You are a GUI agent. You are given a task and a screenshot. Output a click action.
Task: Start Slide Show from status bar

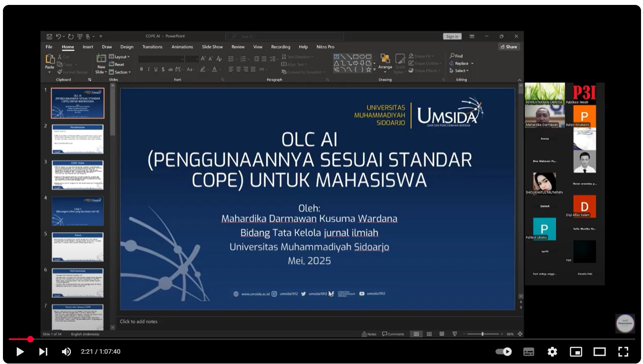[454, 334]
